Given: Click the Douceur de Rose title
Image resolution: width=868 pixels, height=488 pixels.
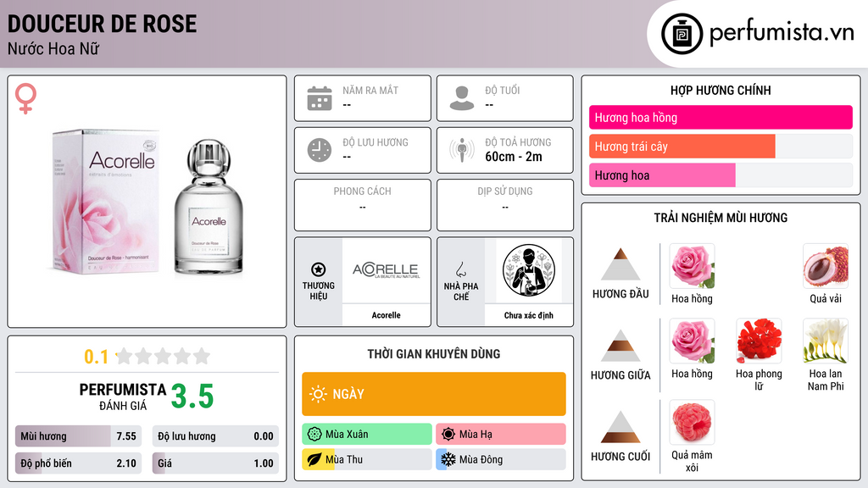Looking at the screenshot, I should [x=102, y=24].
